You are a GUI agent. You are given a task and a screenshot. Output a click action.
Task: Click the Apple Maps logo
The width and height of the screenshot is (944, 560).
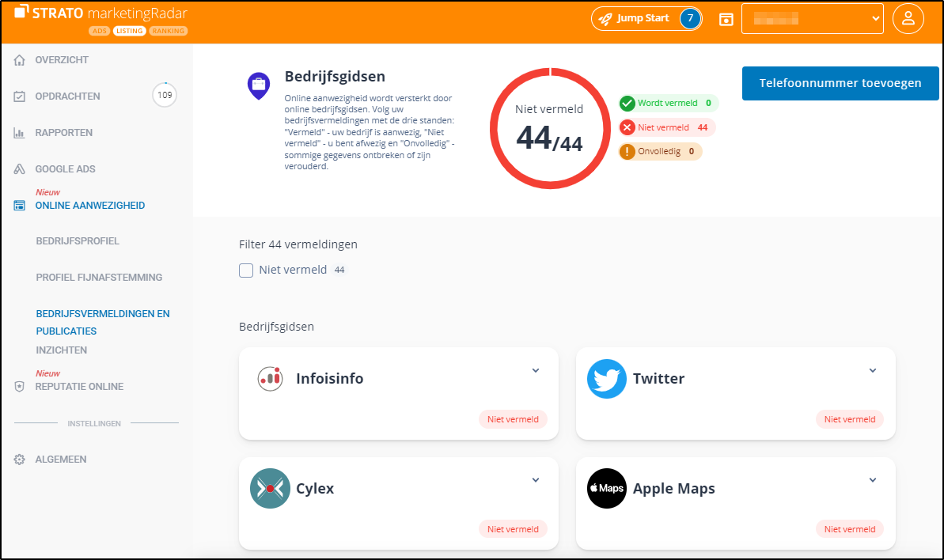pos(607,489)
